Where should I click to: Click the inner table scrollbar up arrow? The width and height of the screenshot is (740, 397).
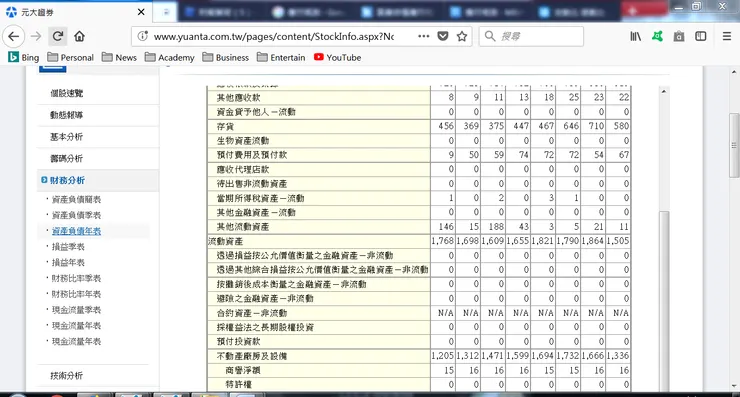[x=664, y=92]
